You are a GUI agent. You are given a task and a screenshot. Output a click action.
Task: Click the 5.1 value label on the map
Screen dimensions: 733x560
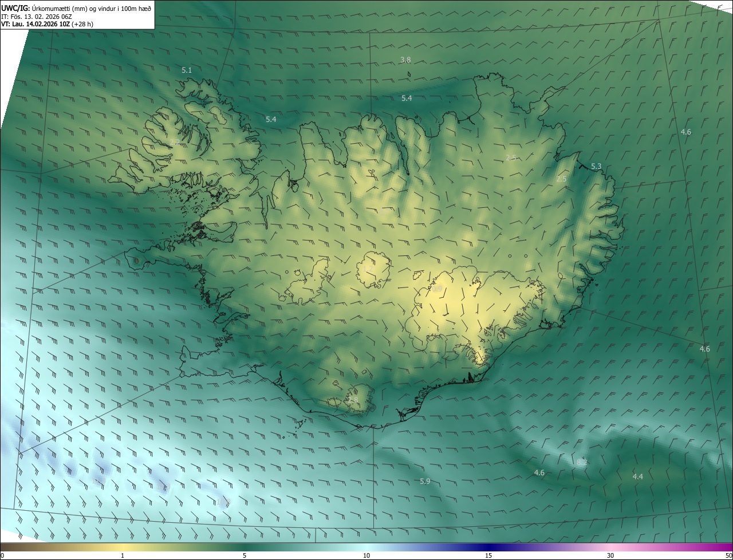tap(187, 70)
